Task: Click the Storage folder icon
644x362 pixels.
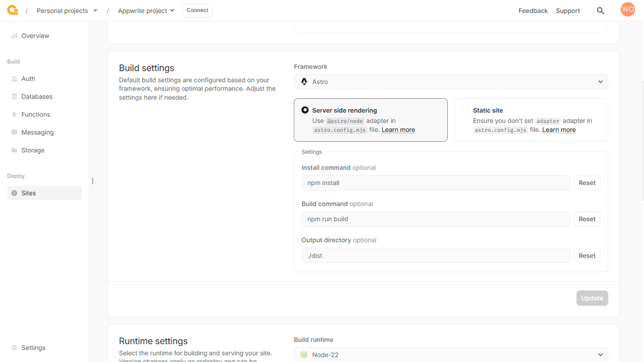Action: [14, 150]
